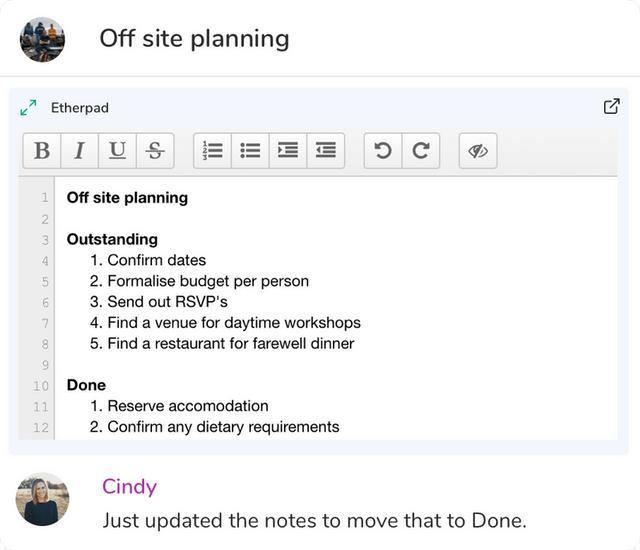Insert an ordered numbered list
The width and height of the screenshot is (640, 550).
click(212, 150)
